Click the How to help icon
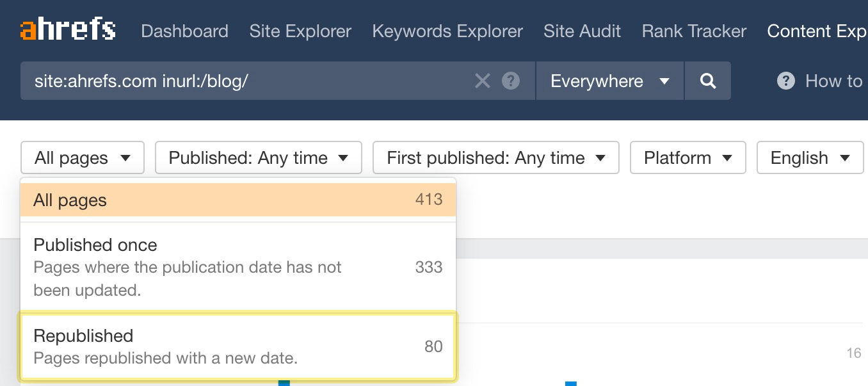Image resolution: width=868 pixels, height=386 pixels. tap(785, 81)
